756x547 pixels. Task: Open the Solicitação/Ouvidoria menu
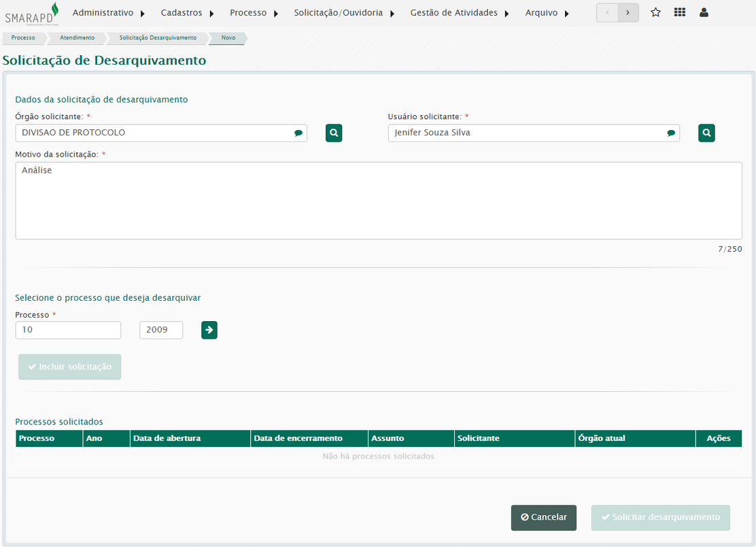click(344, 13)
